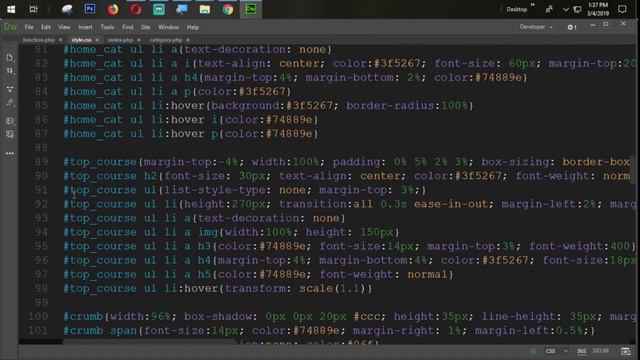Open the Window menu
The height and width of the screenshot is (360, 640).
pyautogui.click(x=169, y=27)
